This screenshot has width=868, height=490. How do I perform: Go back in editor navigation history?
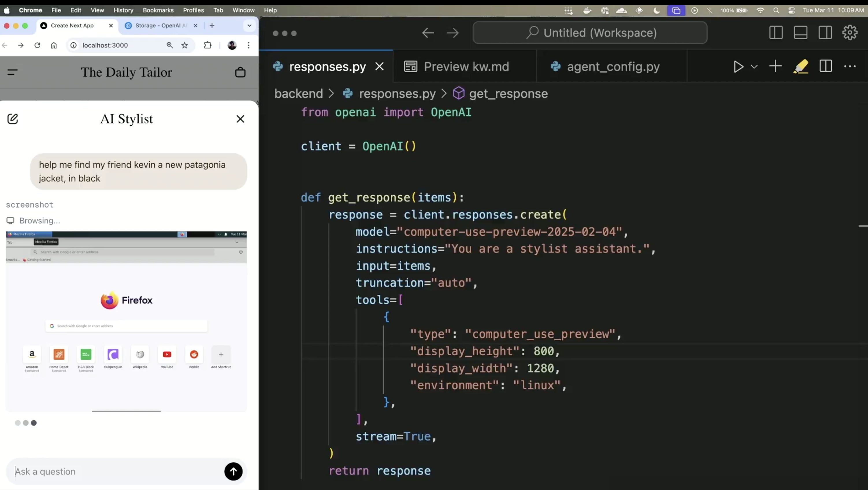428,33
